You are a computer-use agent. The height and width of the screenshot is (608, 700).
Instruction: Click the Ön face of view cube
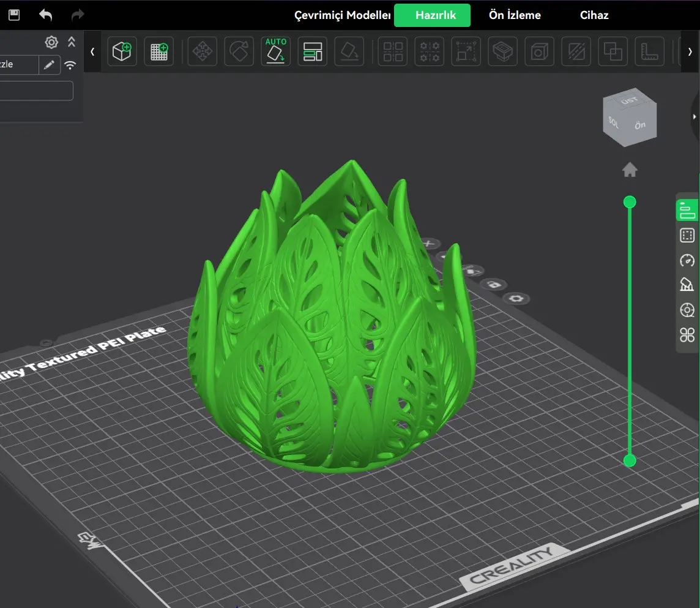(x=641, y=125)
